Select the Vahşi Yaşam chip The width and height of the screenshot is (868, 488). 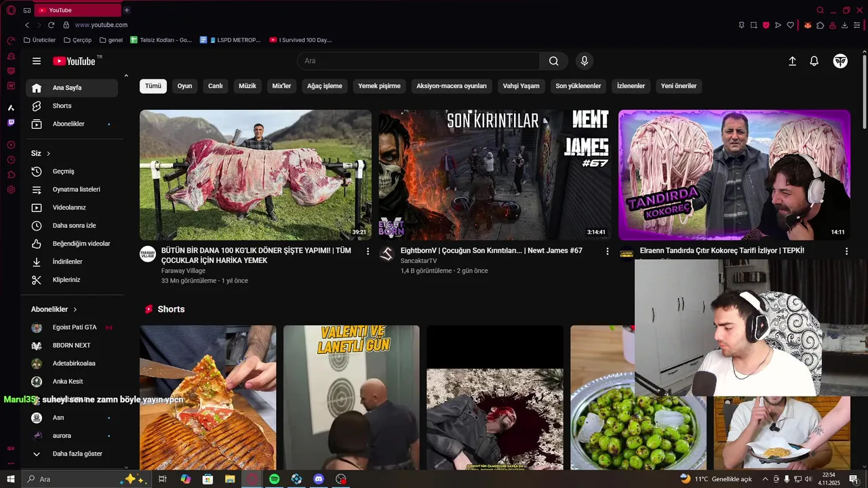tap(521, 86)
